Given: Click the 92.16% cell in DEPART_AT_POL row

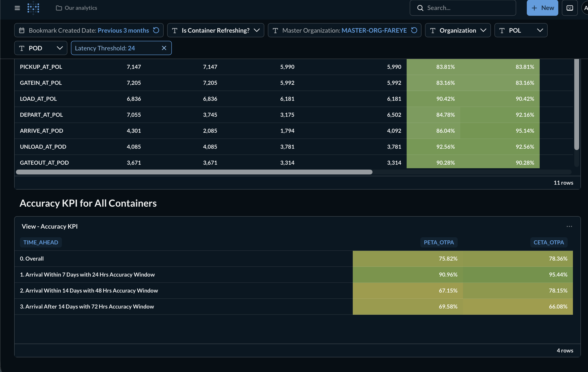Looking at the screenshot, I should 500,115.
